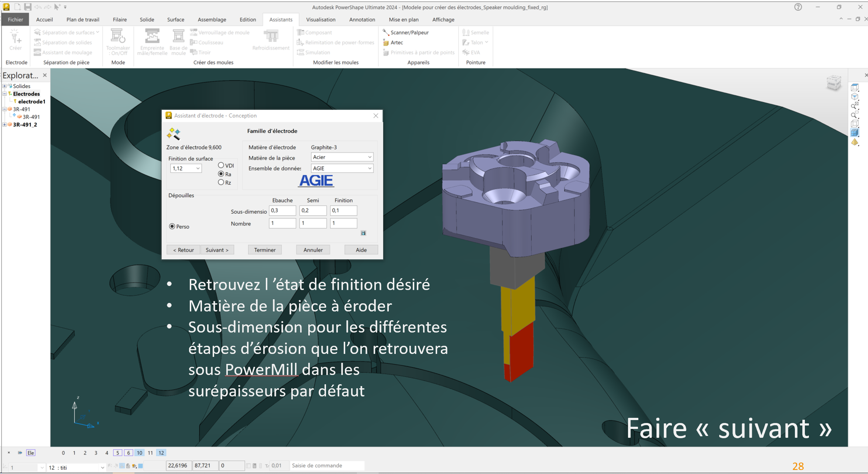Click the Terminer button

[x=265, y=250]
